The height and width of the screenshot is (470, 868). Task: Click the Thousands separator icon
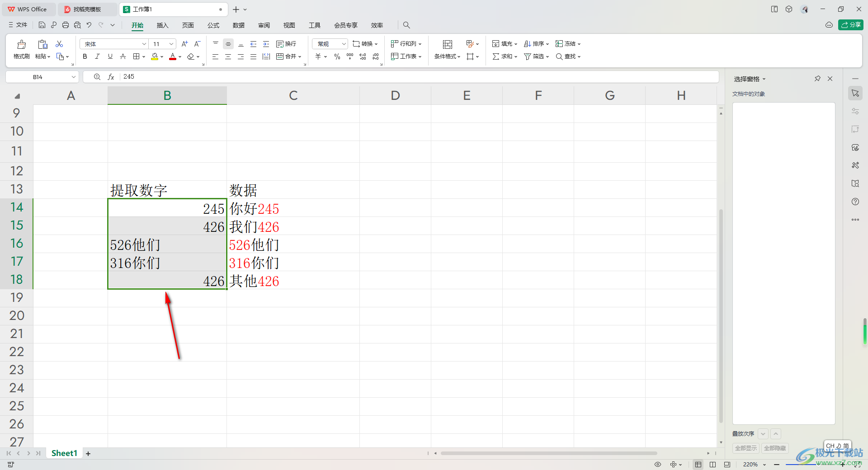[350, 56]
